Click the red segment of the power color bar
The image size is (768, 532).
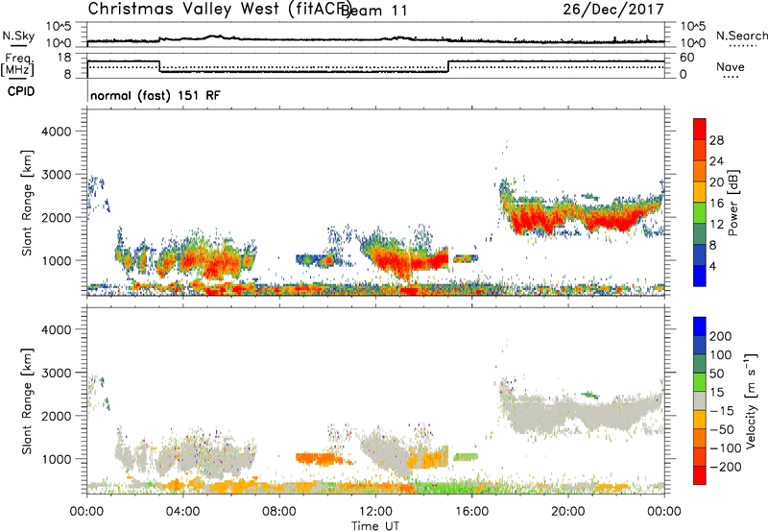point(700,130)
